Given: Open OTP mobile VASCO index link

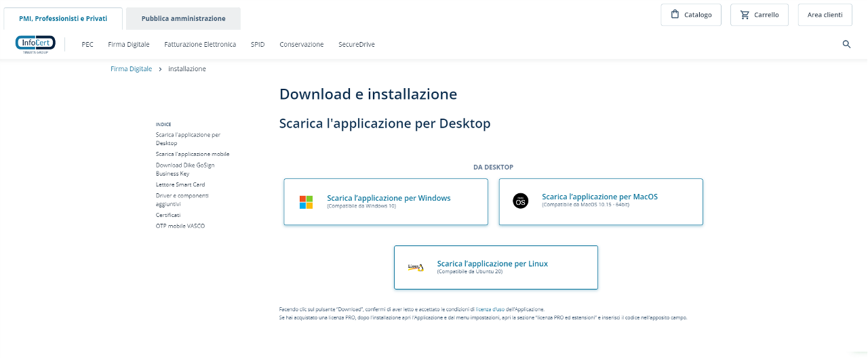Looking at the screenshot, I should tap(180, 226).
